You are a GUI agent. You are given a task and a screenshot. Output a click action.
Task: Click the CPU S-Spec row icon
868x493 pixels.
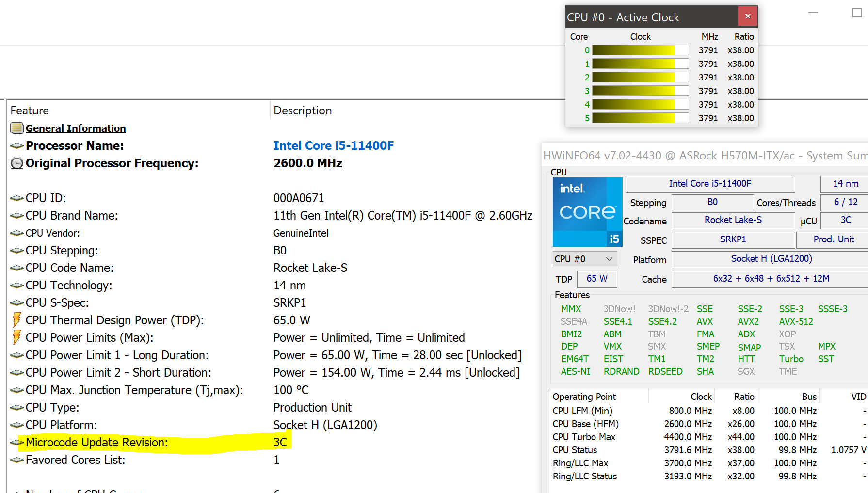coord(17,302)
